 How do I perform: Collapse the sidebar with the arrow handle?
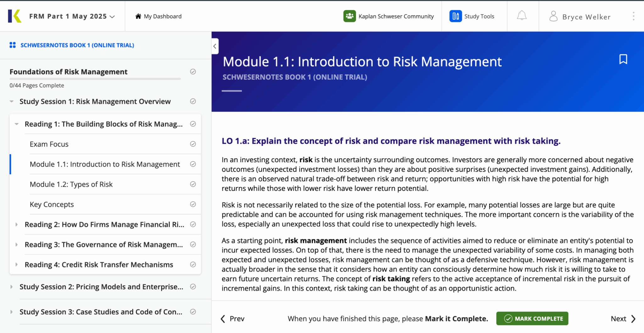point(215,46)
